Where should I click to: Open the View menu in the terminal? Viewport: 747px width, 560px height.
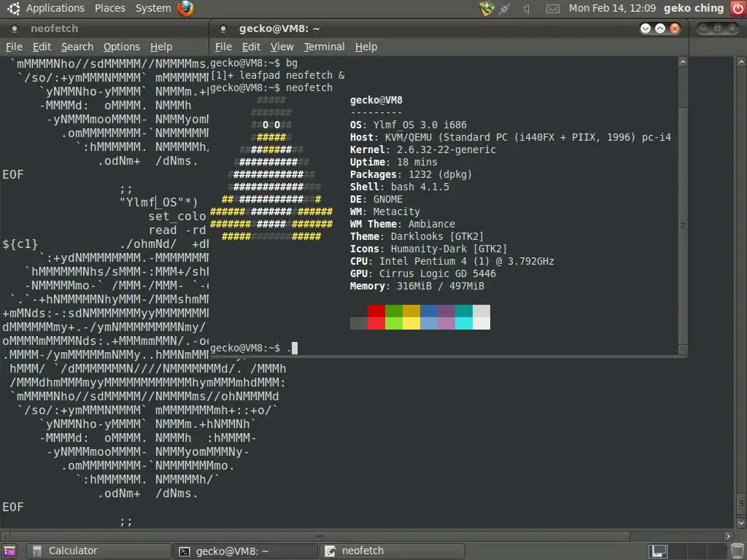pyautogui.click(x=282, y=47)
